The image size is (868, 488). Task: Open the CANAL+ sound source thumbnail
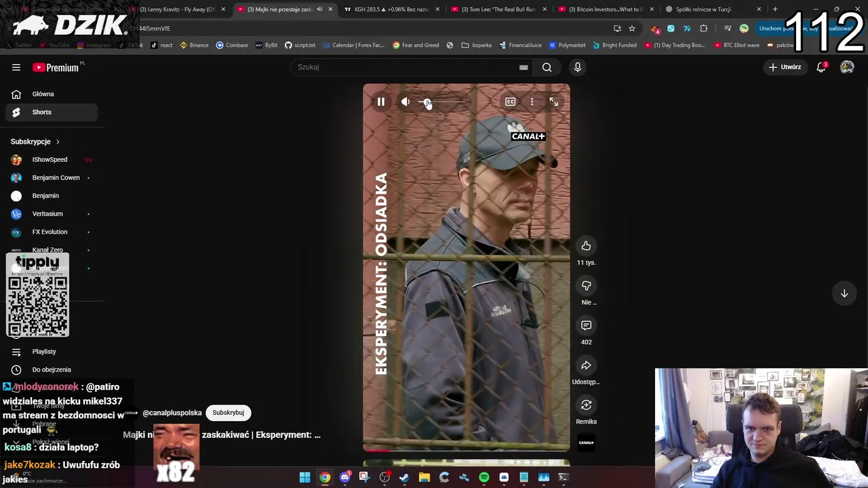click(x=586, y=443)
